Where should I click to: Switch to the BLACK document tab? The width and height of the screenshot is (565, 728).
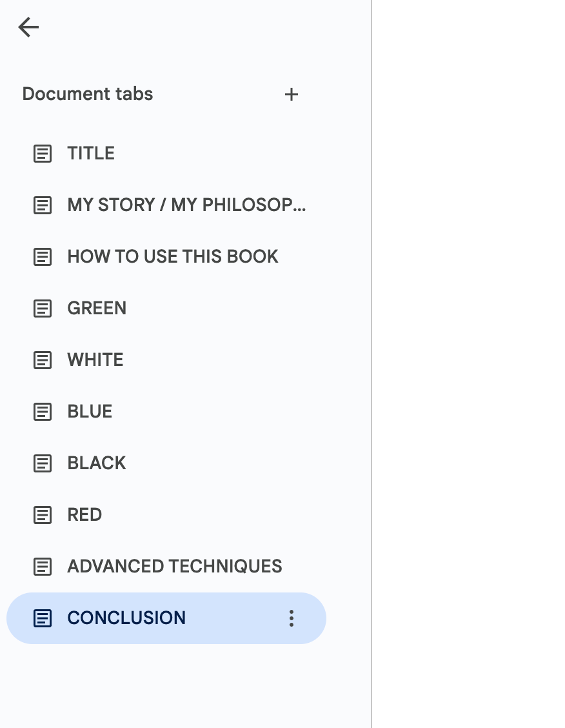point(166,463)
